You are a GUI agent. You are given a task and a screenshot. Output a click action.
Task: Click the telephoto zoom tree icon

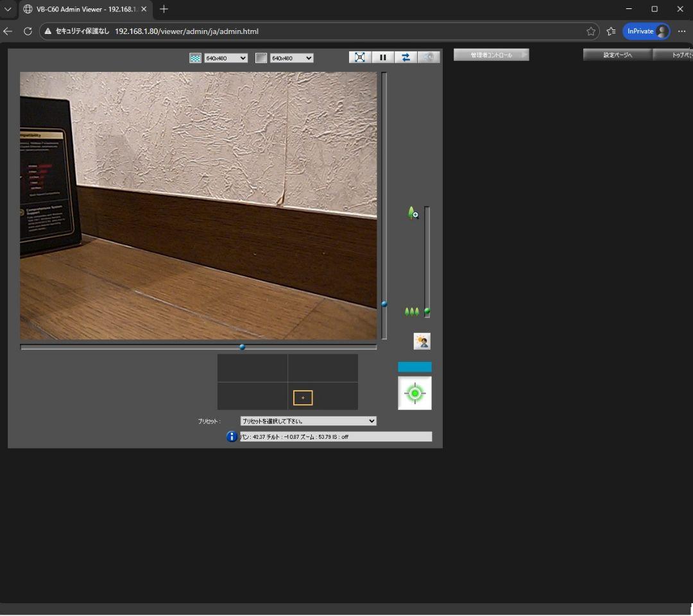413,213
